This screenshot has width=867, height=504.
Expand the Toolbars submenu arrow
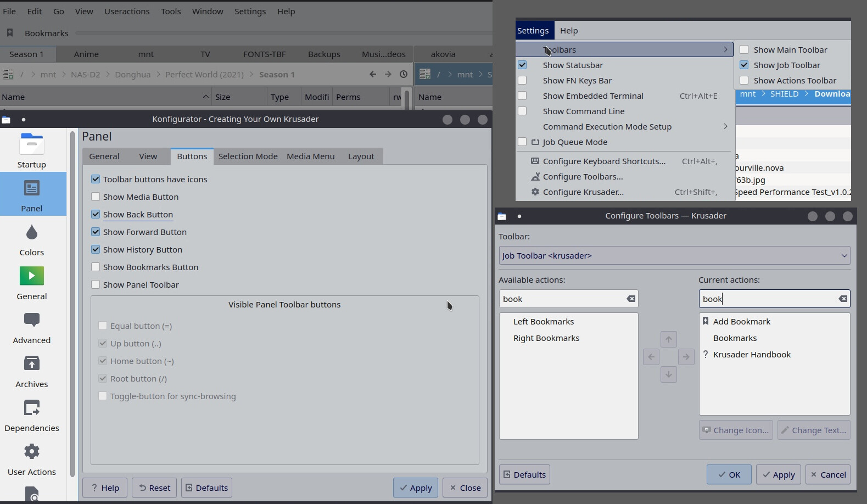pos(725,49)
